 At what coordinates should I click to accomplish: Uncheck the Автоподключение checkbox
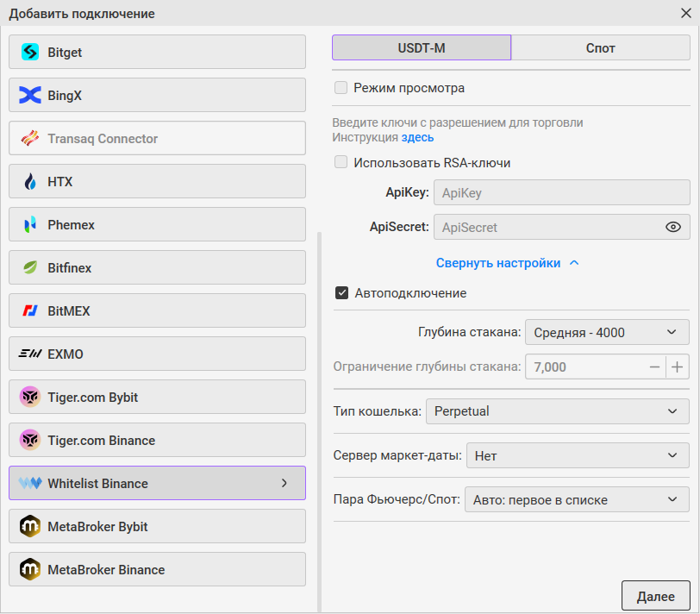(342, 293)
